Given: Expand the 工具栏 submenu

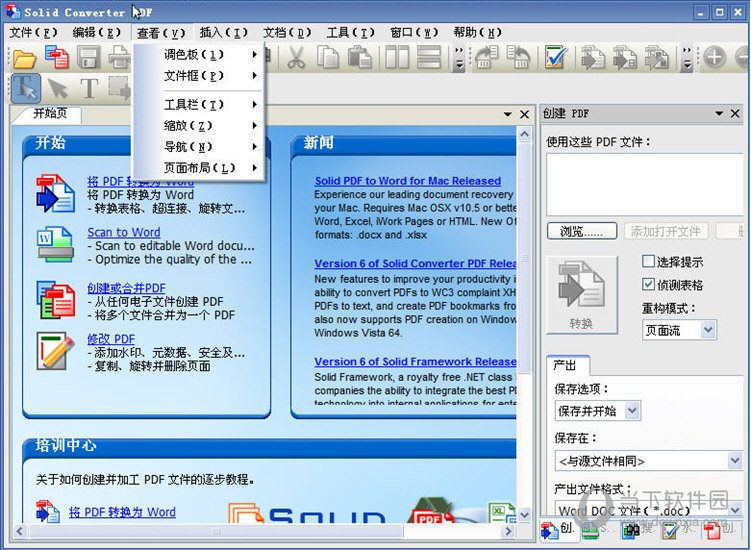Looking at the screenshot, I should [x=198, y=104].
